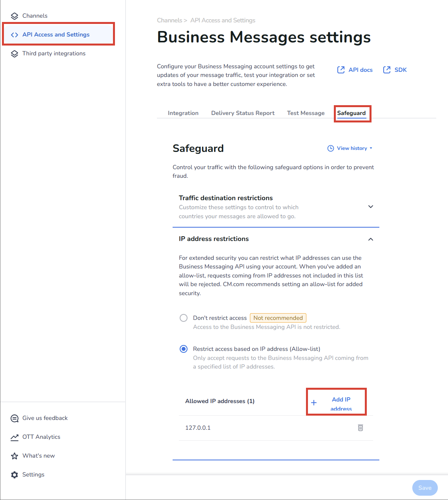Switch to the Integration tab
The width and height of the screenshot is (448, 500).
point(183,113)
